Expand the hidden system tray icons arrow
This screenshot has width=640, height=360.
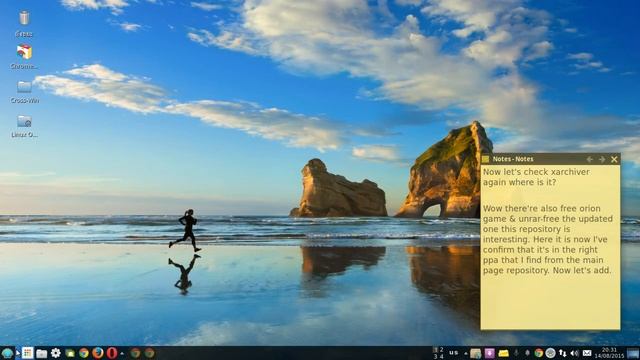(x=466, y=353)
